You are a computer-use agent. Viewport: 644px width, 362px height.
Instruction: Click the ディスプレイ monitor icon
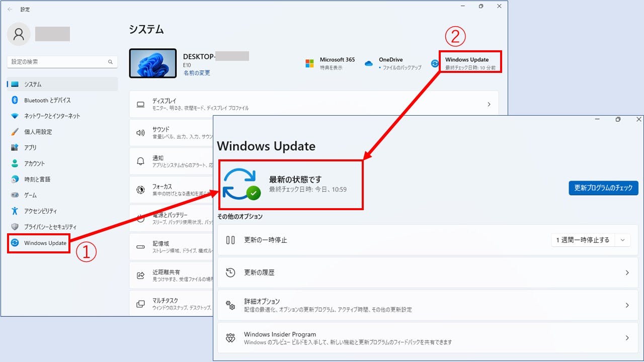tap(141, 105)
